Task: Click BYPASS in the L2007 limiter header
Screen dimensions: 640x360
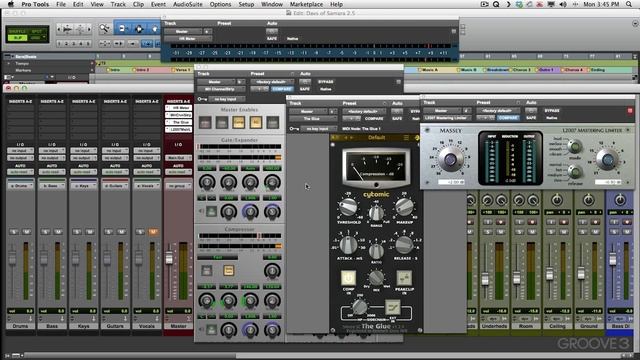Action: (x=552, y=111)
